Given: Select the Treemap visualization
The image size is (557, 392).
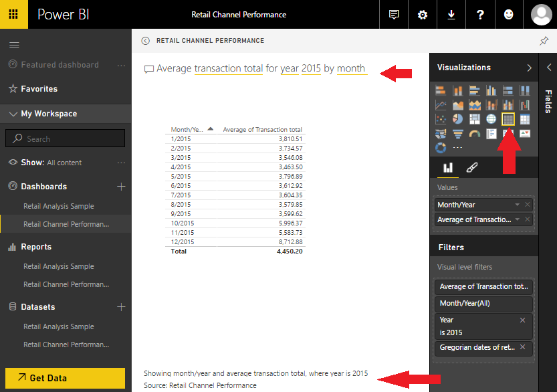Looking at the screenshot, I should pyautogui.click(x=473, y=118).
